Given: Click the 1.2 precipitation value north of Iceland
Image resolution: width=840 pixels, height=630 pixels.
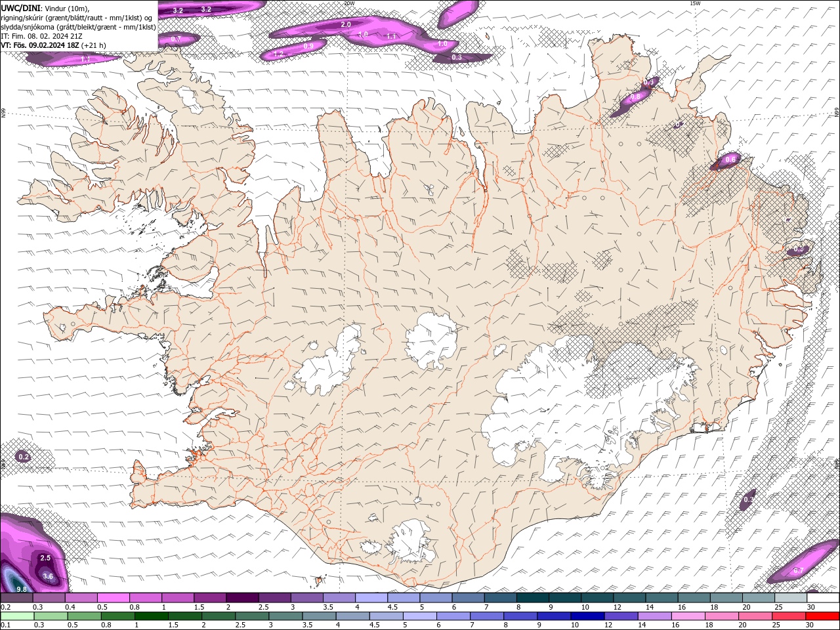Looking at the screenshot, I should 278,54.
